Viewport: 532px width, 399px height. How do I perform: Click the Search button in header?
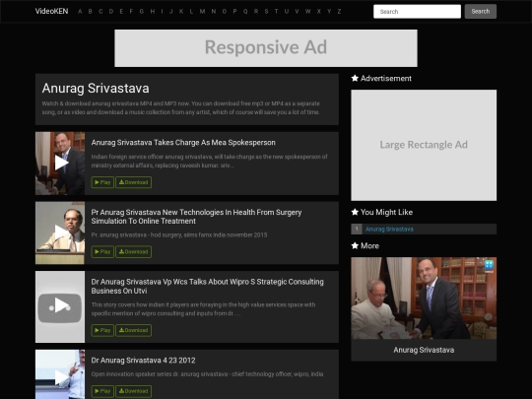[x=481, y=12]
